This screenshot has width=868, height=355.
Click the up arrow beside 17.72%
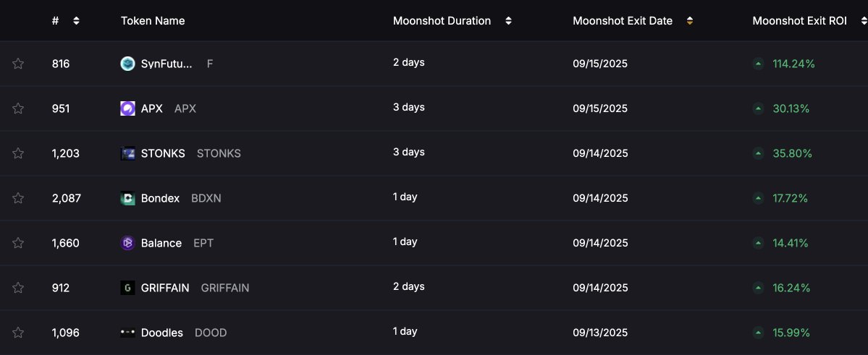pyautogui.click(x=758, y=198)
